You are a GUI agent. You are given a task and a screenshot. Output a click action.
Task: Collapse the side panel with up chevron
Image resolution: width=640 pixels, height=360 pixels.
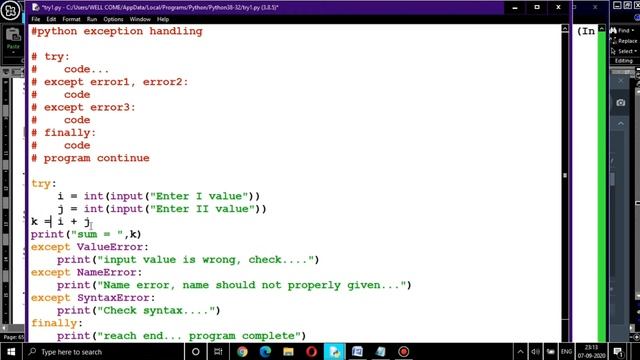point(621,123)
